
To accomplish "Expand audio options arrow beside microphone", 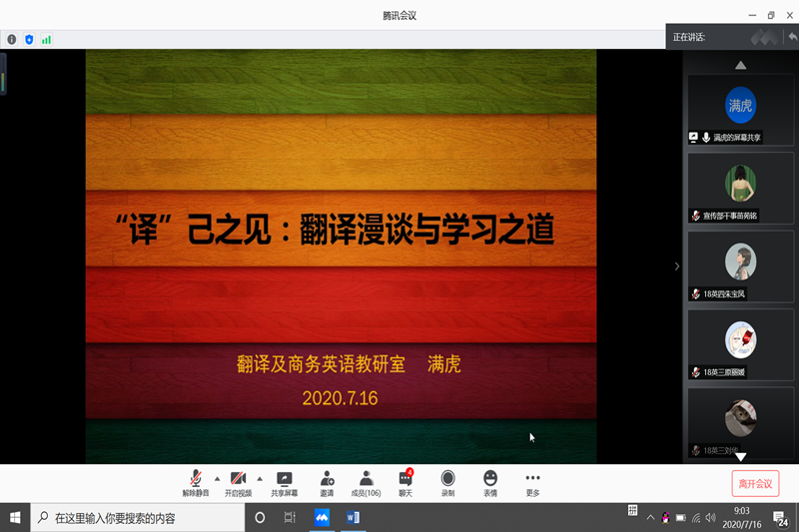I will (x=217, y=478).
